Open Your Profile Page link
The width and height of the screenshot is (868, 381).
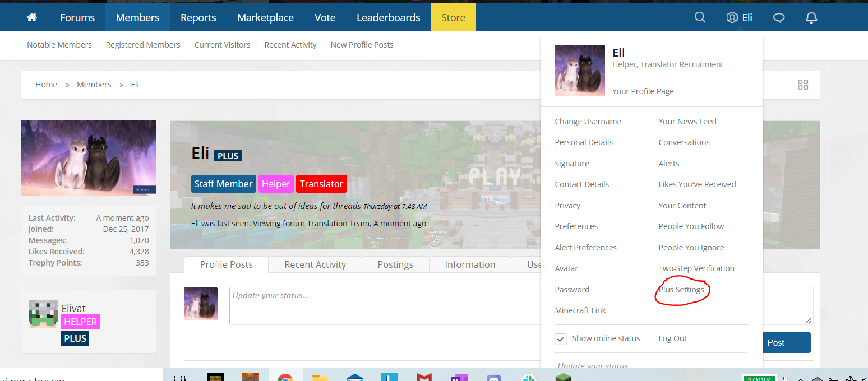643,91
